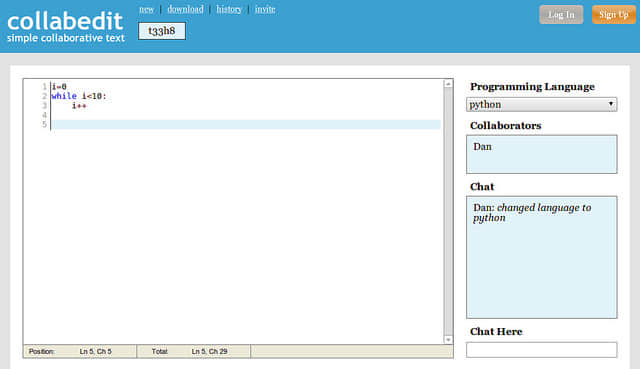Place cursor on code line 'i=0'
The image size is (640, 369).
coord(59,87)
